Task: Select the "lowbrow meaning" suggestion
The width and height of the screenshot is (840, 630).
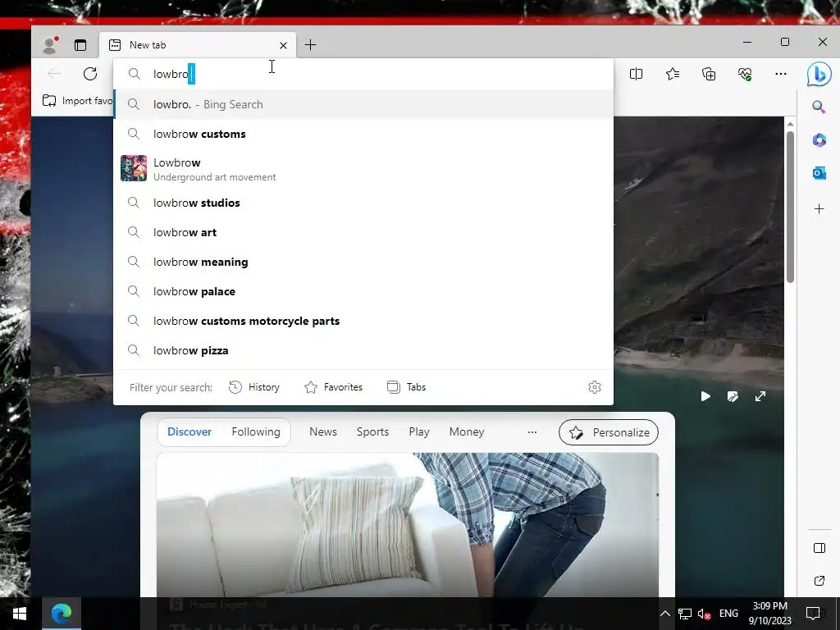Action: (363, 262)
